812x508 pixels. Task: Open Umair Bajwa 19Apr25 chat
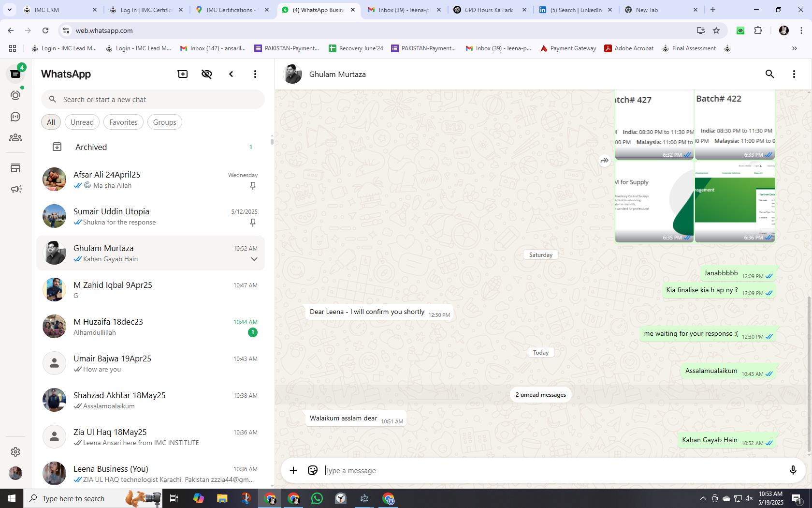(151, 363)
